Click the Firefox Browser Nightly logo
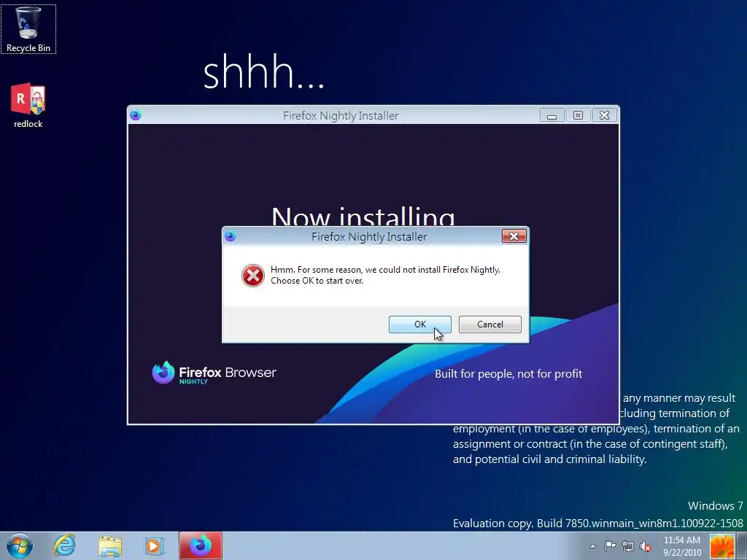747x560 pixels. [214, 373]
